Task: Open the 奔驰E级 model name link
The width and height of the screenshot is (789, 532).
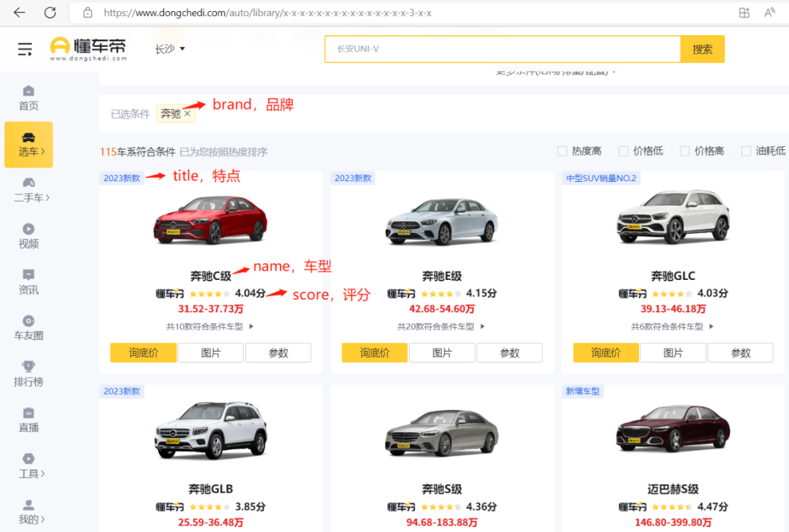Action: [442, 276]
